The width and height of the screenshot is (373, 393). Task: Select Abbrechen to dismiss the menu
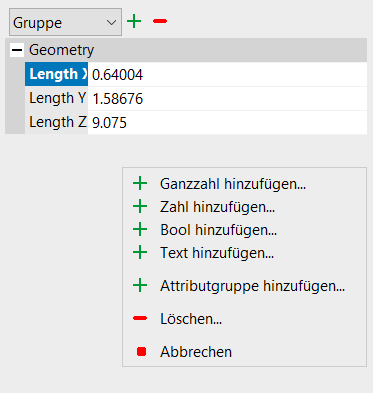pos(196,352)
